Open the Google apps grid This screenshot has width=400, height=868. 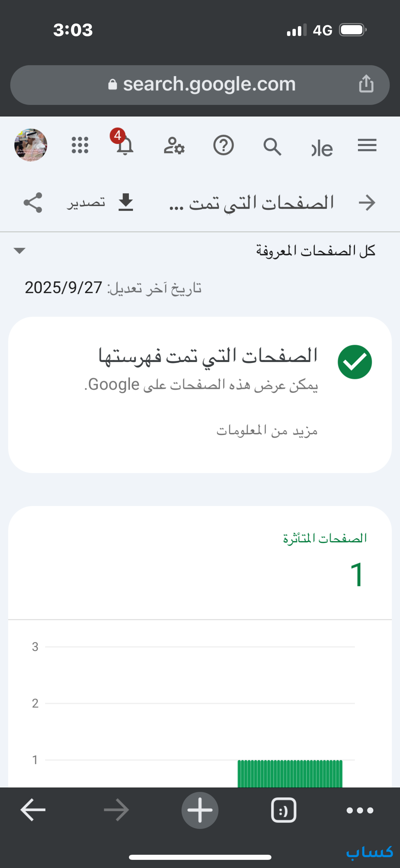click(x=80, y=145)
